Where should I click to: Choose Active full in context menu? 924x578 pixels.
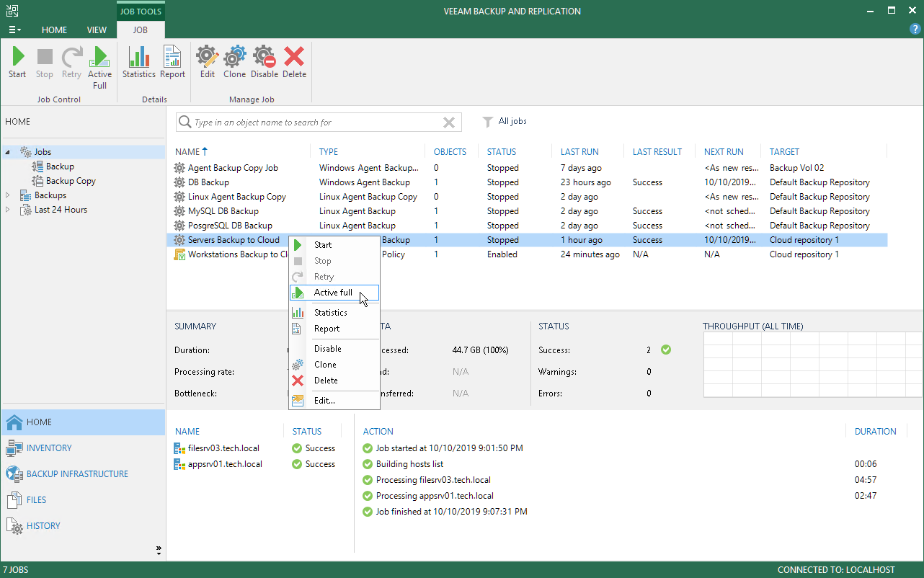click(x=333, y=293)
